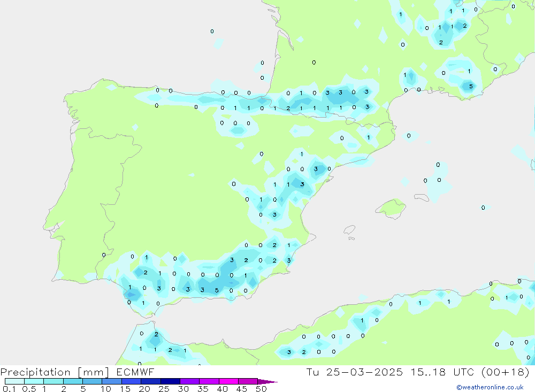Click the 45–50 mm legend color box
This screenshot has width=535, height=392.
point(248,381)
